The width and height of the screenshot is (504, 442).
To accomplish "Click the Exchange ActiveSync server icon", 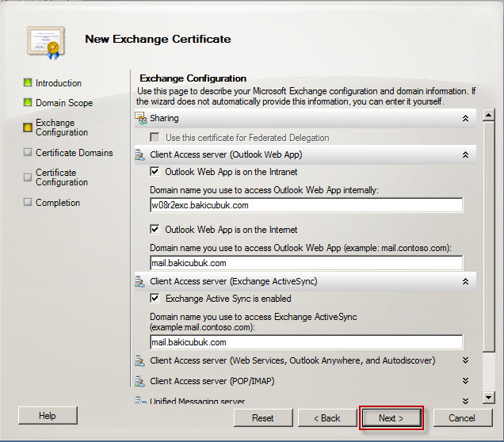I will tap(139, 281).
